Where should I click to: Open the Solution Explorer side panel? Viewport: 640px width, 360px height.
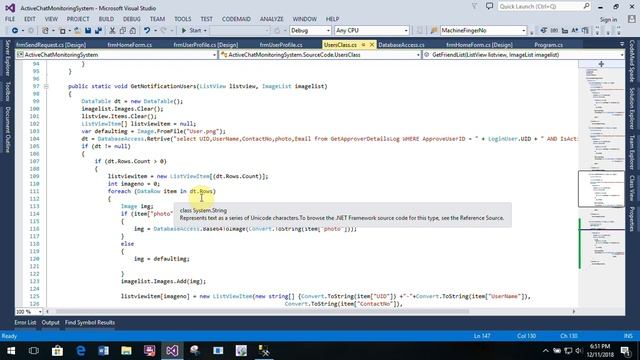pos(632,109)
